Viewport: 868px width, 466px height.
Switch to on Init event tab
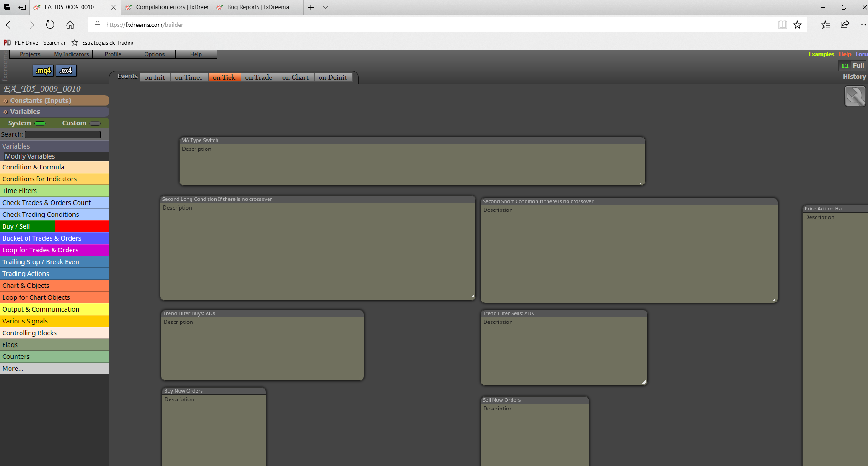[155, 77]
